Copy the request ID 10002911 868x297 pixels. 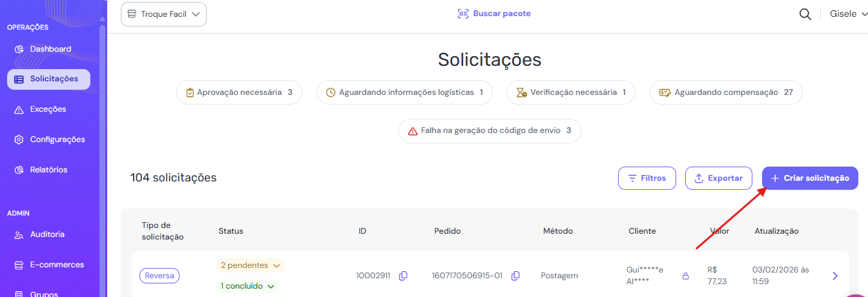403,276
